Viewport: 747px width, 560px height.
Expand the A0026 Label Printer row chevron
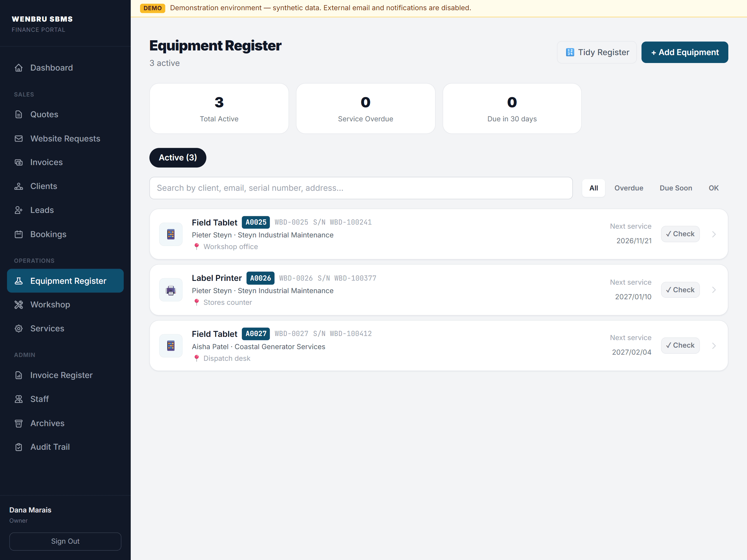713,290
